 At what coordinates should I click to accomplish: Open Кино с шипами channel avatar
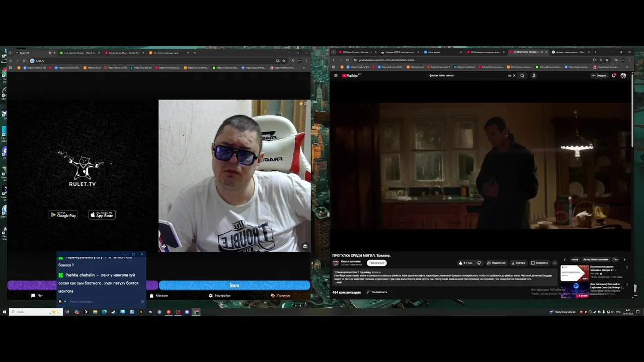[x=336, y=263]
